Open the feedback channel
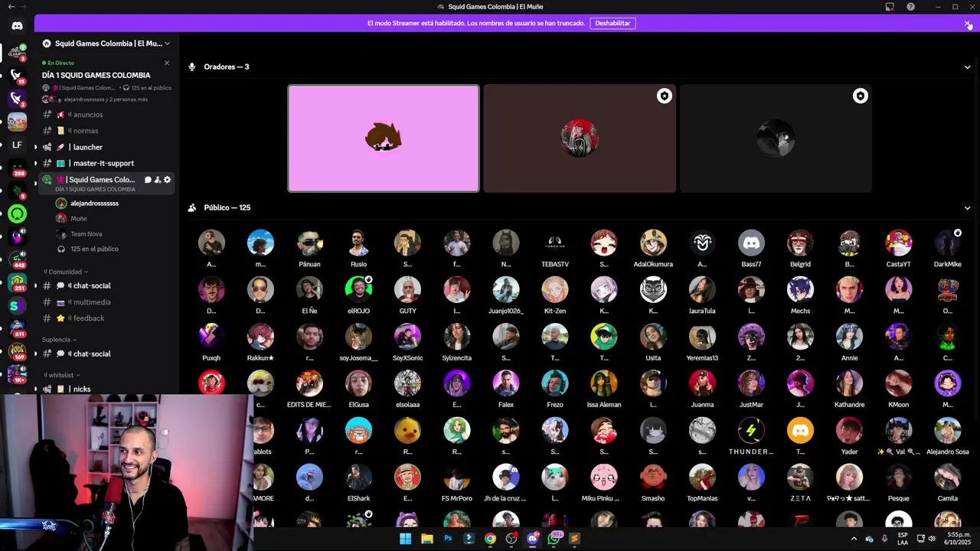This screenshot has width=980, height=551. (106, 318)
